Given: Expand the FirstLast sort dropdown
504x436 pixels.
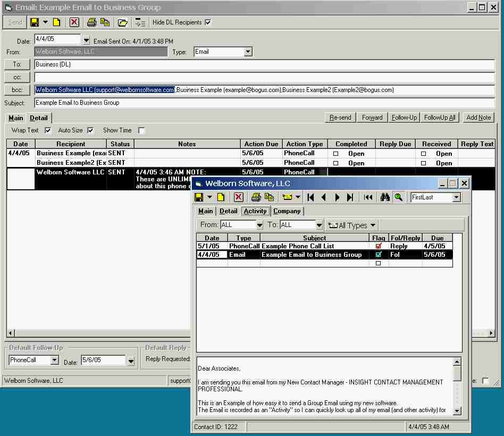Looking at the screenshot, I should point(456,197).
